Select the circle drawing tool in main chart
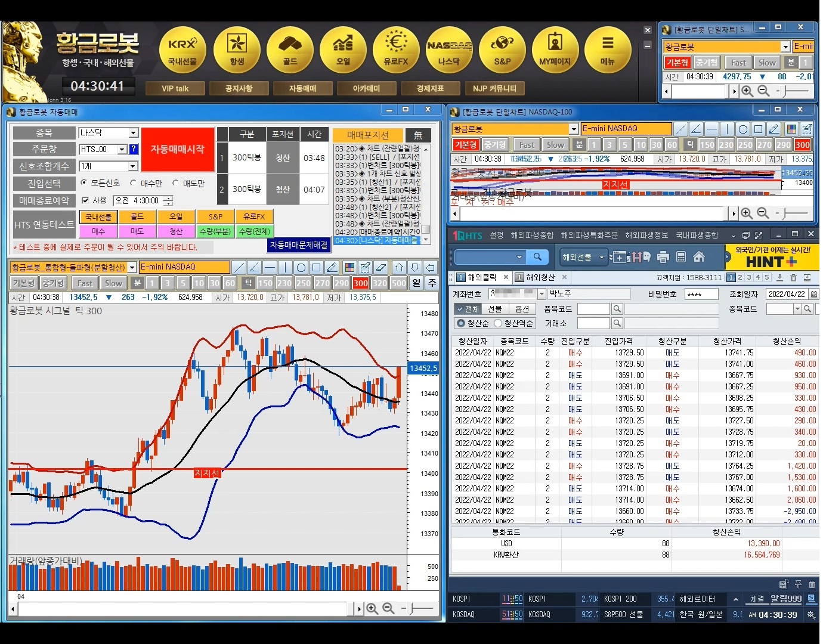Image resolution: width=823 pixels, height=644 pixels. [301, 267]
